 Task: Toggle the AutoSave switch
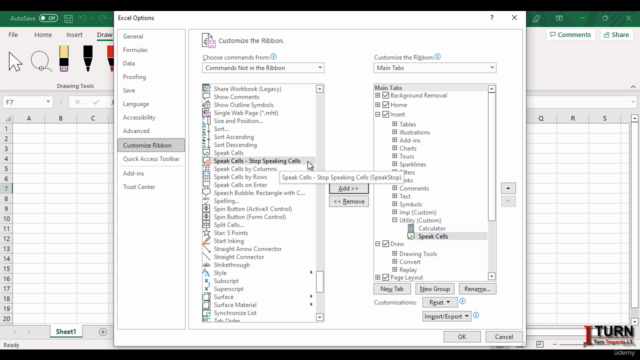(48, 18)
